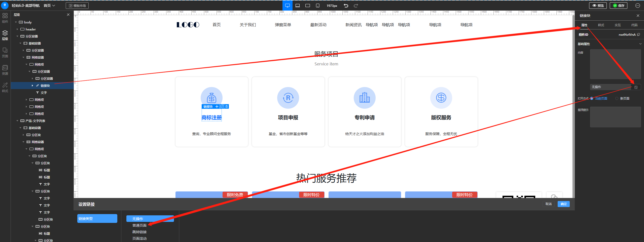Click the 保存 save button
The height and width of the screenshot is (242, 644).
(619, 6)
